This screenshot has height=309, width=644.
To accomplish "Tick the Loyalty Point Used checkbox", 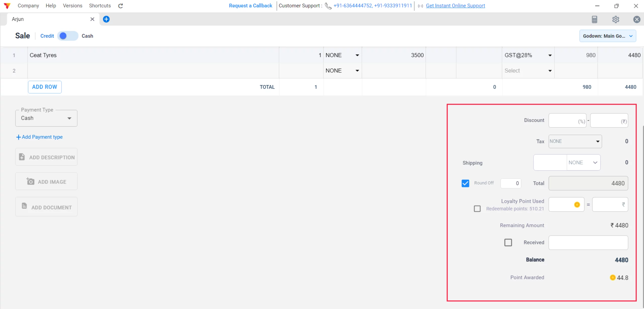I will point(477,209).
